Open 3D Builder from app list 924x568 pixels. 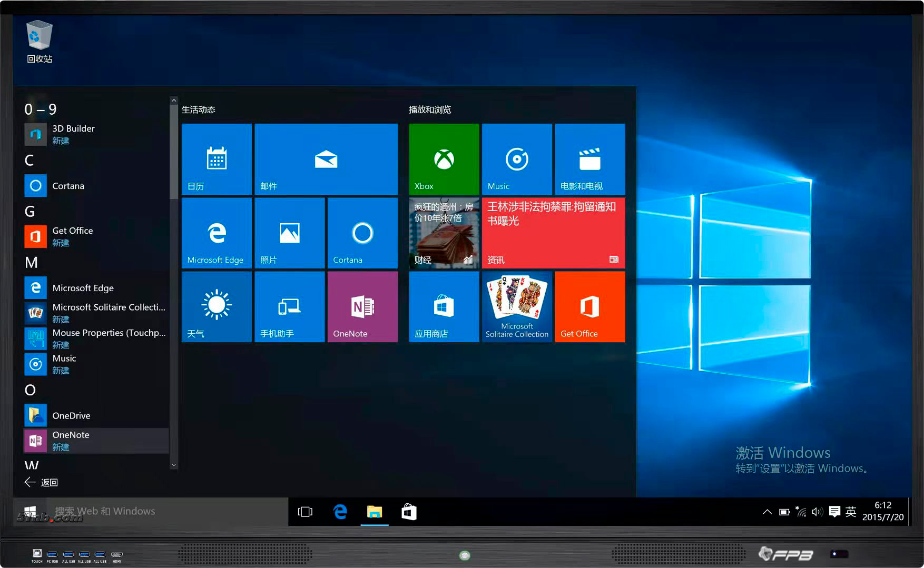point(96,134)
